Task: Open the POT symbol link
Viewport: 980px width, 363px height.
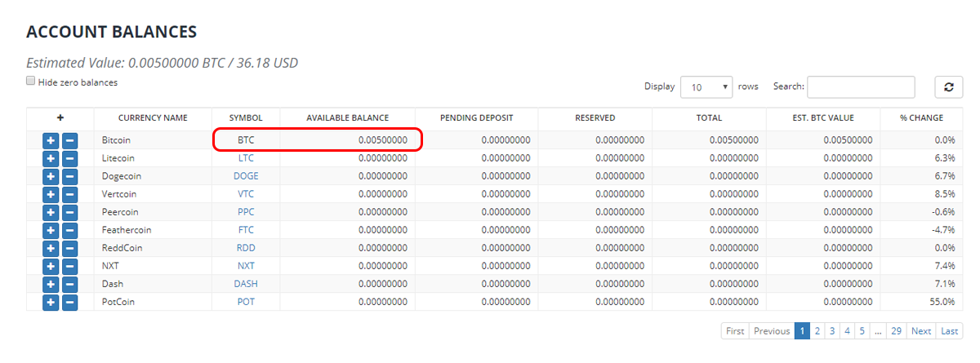Action: [246, 302]
